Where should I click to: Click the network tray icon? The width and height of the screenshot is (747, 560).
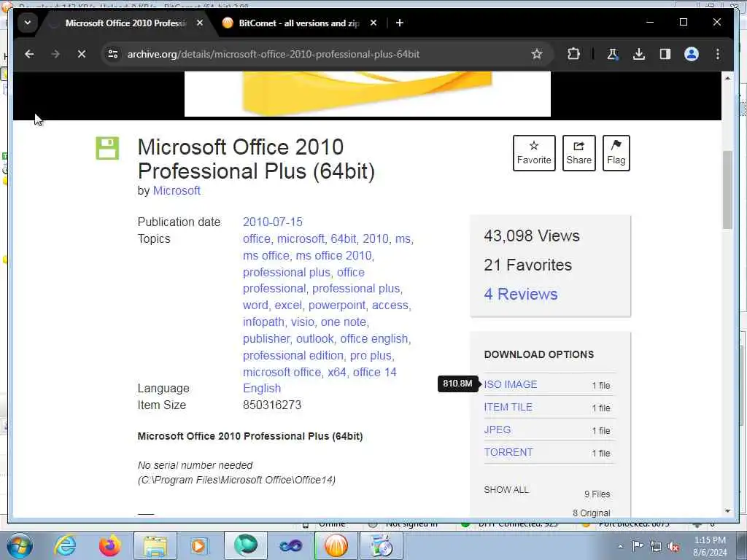coord(656,546)
